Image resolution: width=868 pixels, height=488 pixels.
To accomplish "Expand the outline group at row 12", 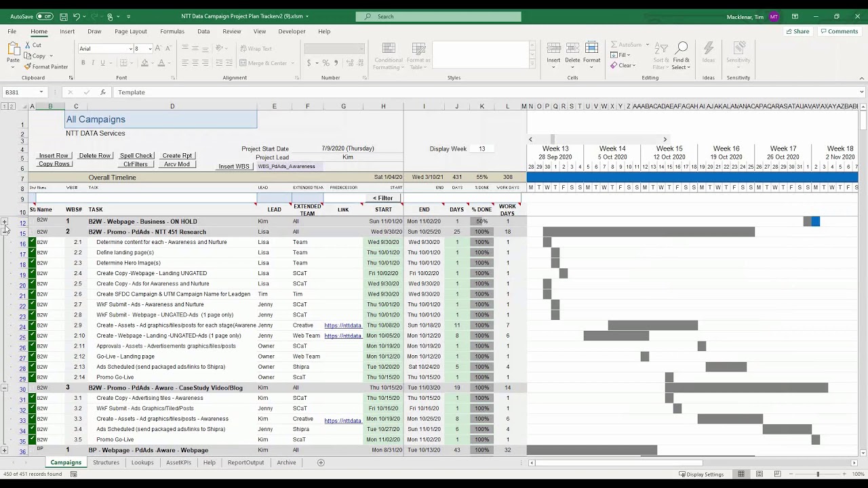I will [x=4, y=222].
